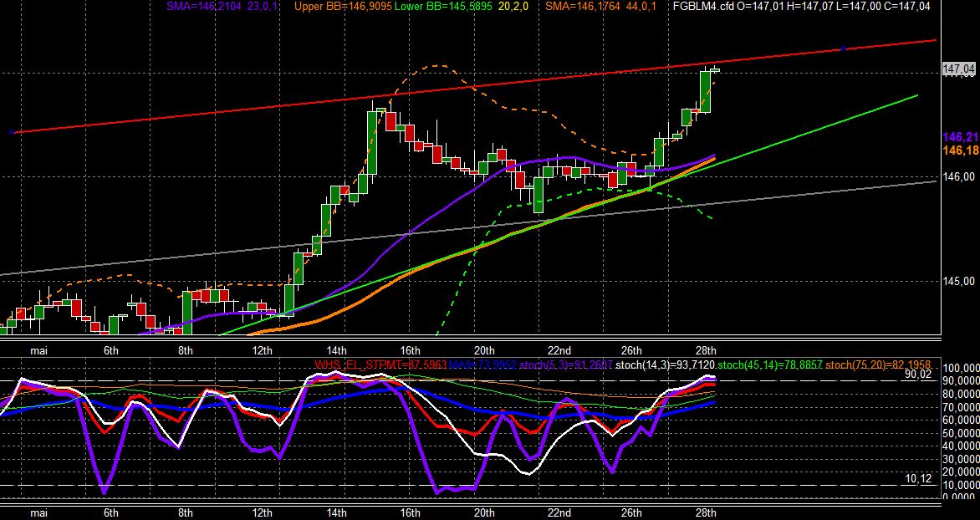The width and height of the screenshot is (980, 520).
Task: Click the Lower BB=145,5895 label
Action: (443, 6)
